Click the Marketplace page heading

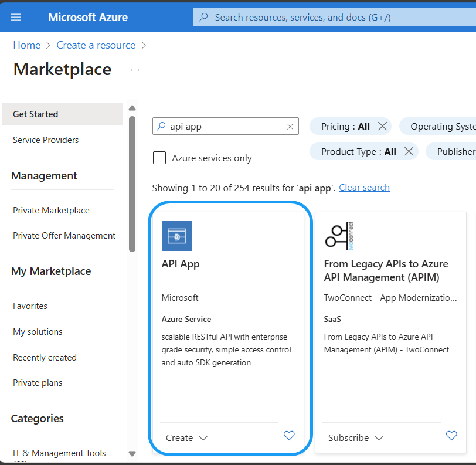click(x=62, y=69)
